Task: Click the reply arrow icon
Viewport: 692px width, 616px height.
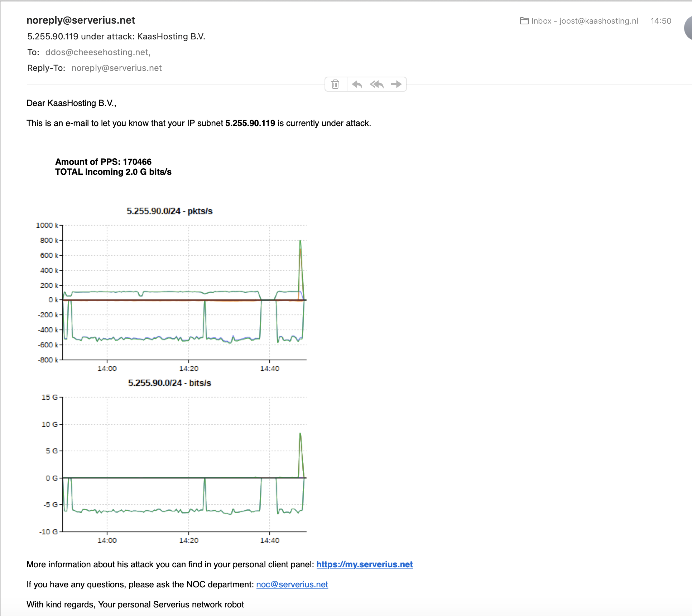Action: (357, 84)
